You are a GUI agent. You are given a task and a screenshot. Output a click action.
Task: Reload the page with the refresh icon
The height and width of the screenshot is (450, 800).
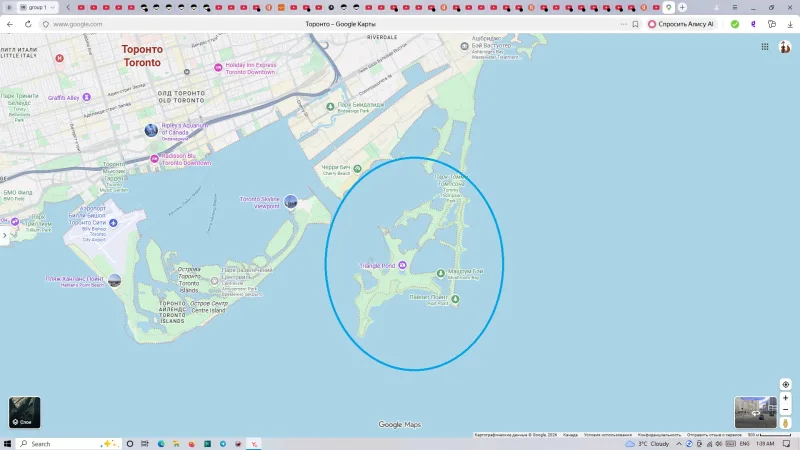coord(28,24)
